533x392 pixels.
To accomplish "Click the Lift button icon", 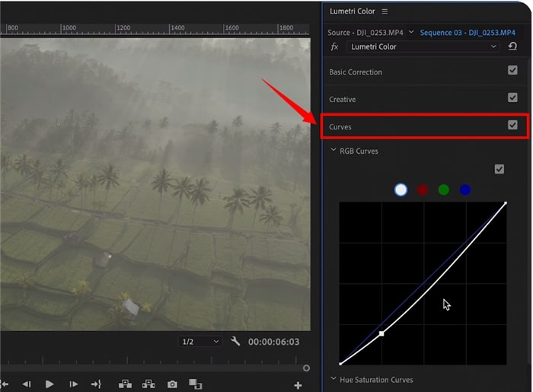I will point(125,384).
